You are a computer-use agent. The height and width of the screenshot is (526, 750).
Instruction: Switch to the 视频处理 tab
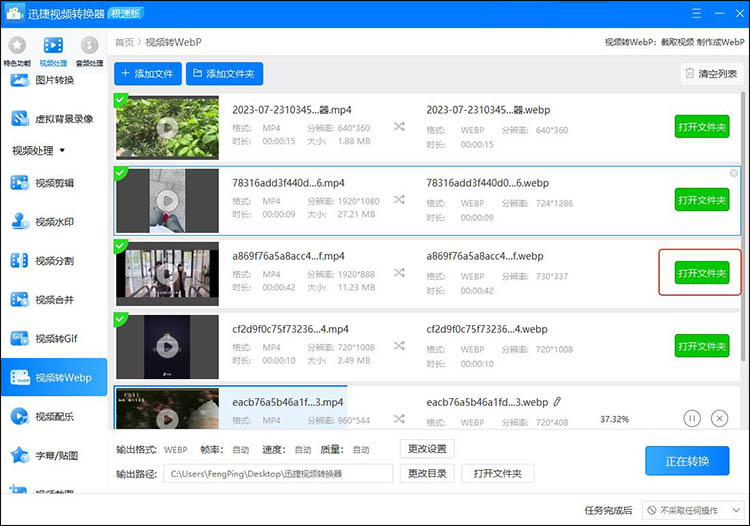(53, 51)
